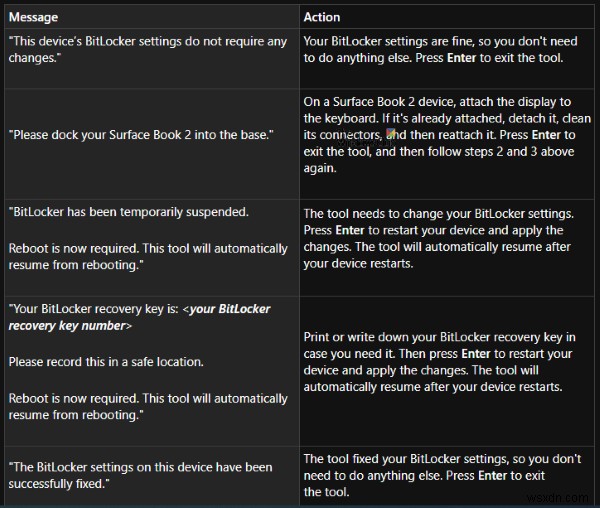
Task: Click "Print or write down your BitLocker" action
Action: [400, 338]
